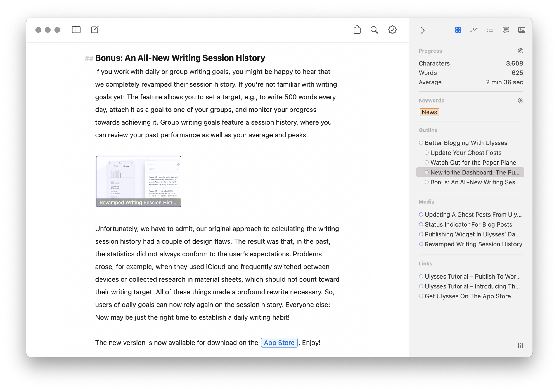Close the window with first traffic-light button
Viewport: 559px width, 392px height.
coord(38,30)
